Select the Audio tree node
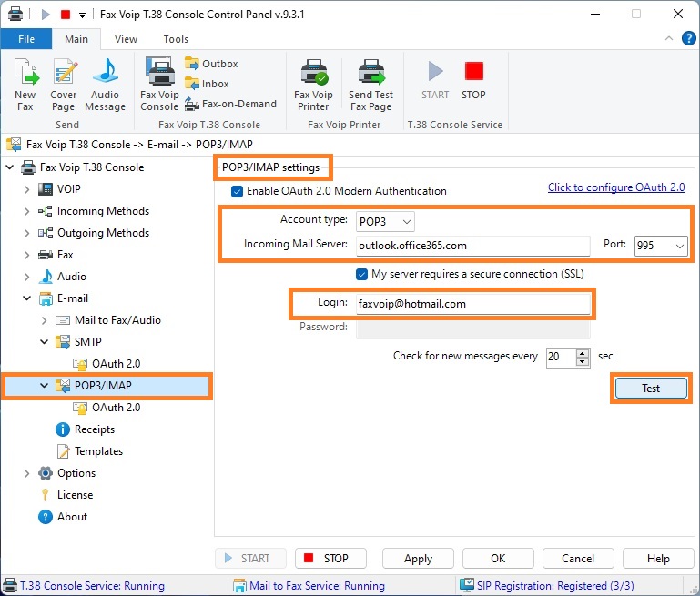The image size is (700, 596). [62, 277]
